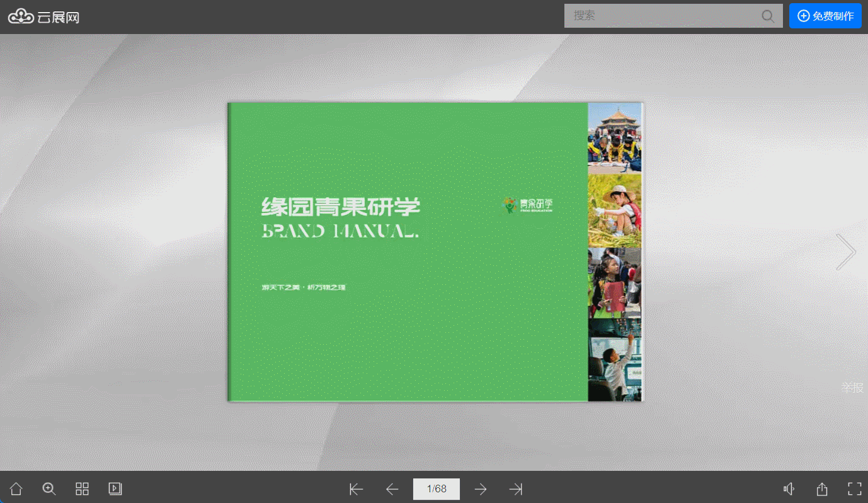Screen dimensions: 868x503
Task: Flip forward with right chevron arrow
Action: [x=846, y=252]
